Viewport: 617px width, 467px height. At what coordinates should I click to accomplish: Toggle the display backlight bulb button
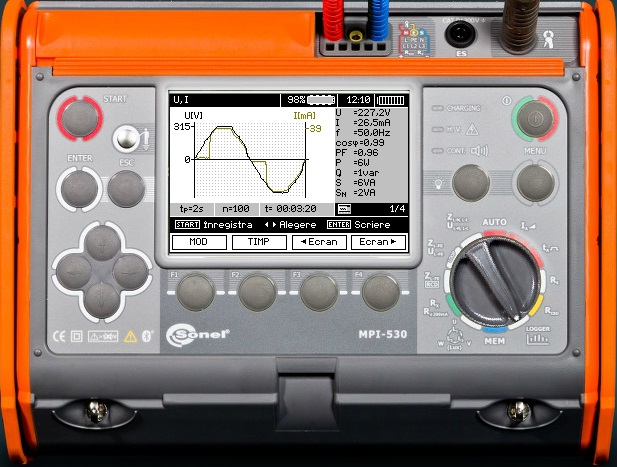pos(471,183)
